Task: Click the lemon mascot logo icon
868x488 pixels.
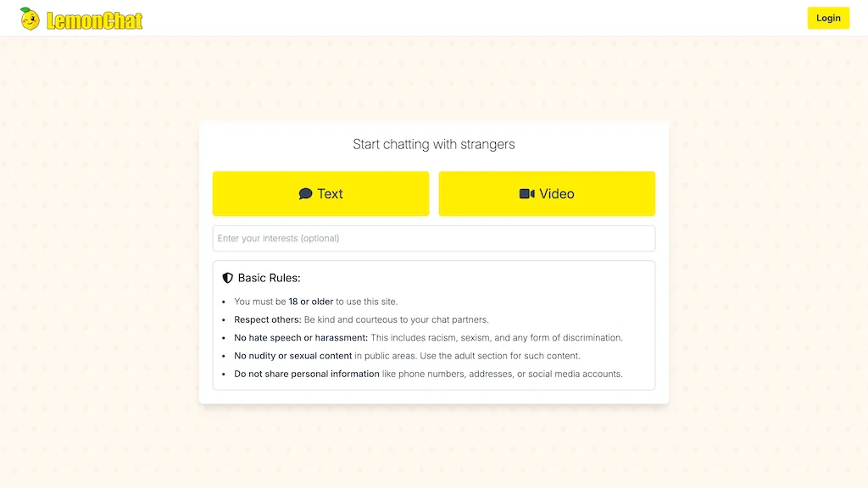Action: (30, 19)
